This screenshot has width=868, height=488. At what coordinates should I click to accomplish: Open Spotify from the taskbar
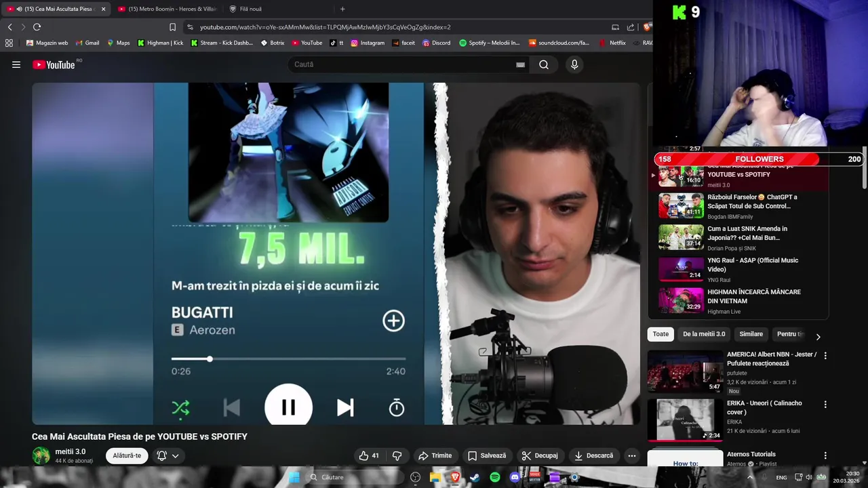click(x=495, y=477)
